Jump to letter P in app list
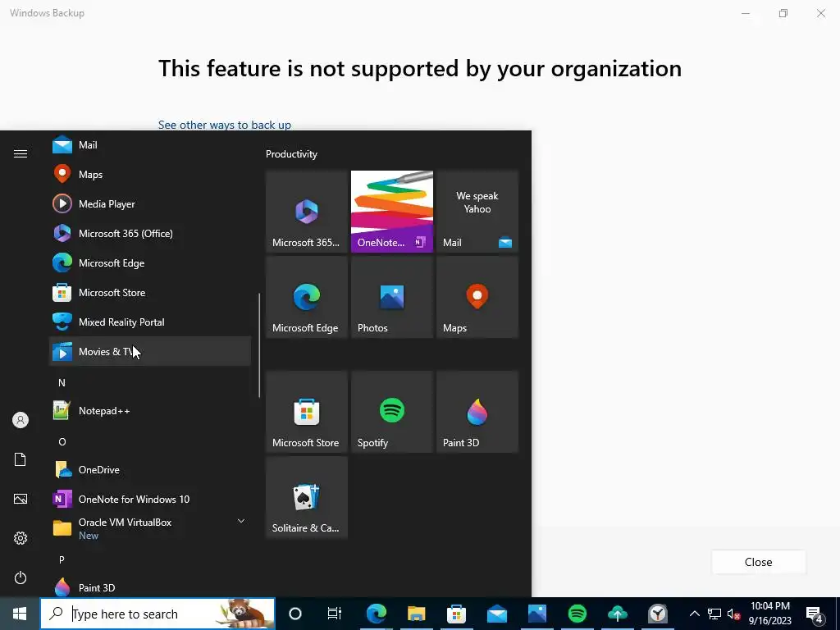The height and width of the screenshot is (630, 840). (62, 559)
